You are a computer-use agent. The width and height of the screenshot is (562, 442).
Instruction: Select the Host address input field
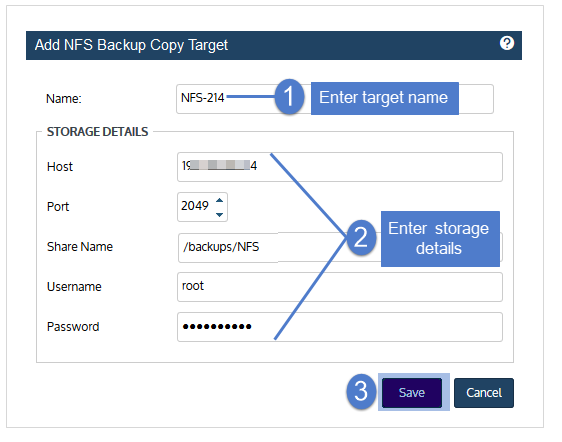tap(340, 167)
